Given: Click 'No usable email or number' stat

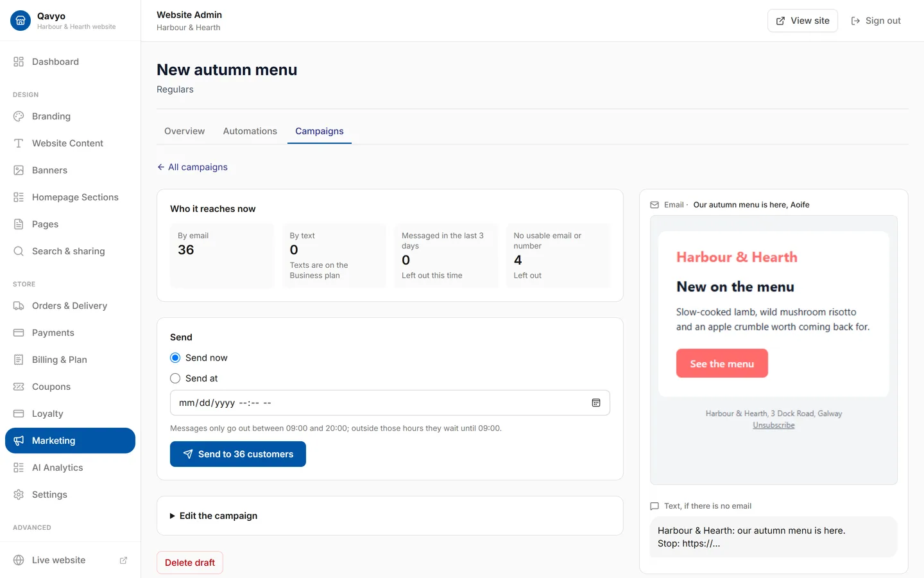Looking at the screenshot, I should 558,256.
